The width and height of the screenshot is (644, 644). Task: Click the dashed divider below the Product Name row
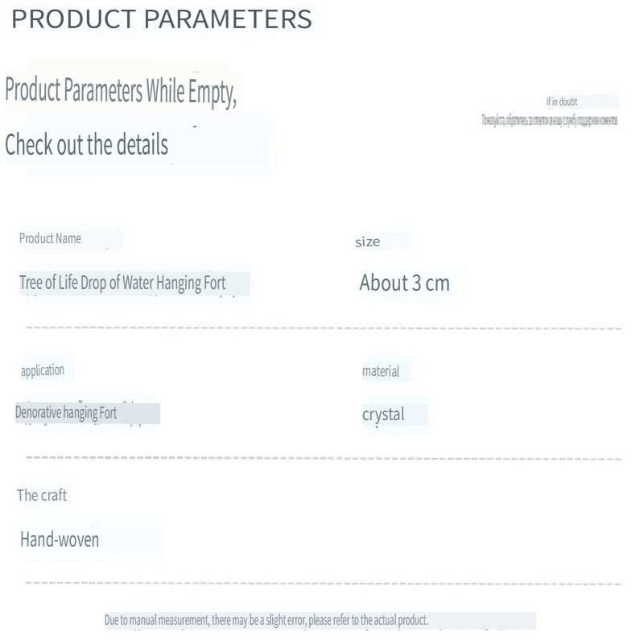[x=322, y=328]
